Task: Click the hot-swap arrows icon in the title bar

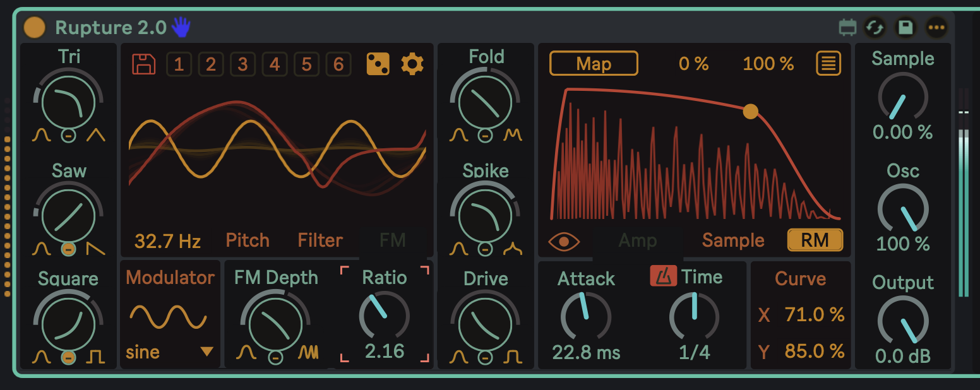Action: tap(875, 27)
